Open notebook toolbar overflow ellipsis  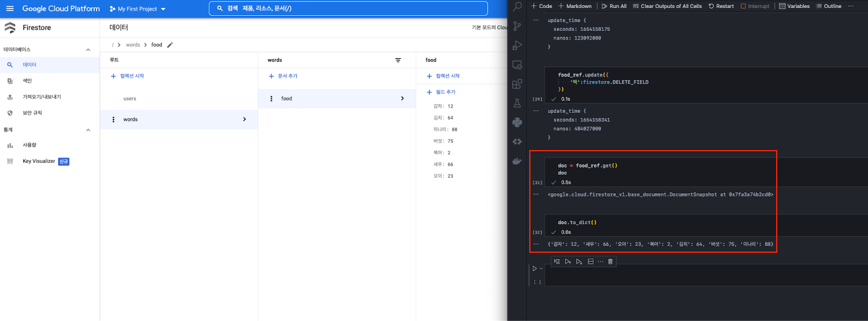coord(851,7)
